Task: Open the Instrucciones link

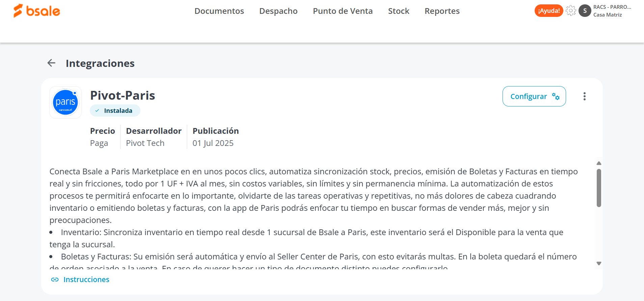Action: pyautogui.click(x=86, y=280)
